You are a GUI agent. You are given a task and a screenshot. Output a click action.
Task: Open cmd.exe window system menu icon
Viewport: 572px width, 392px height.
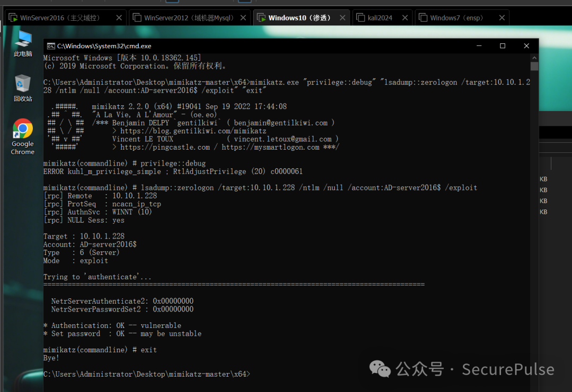coord(51,46)
